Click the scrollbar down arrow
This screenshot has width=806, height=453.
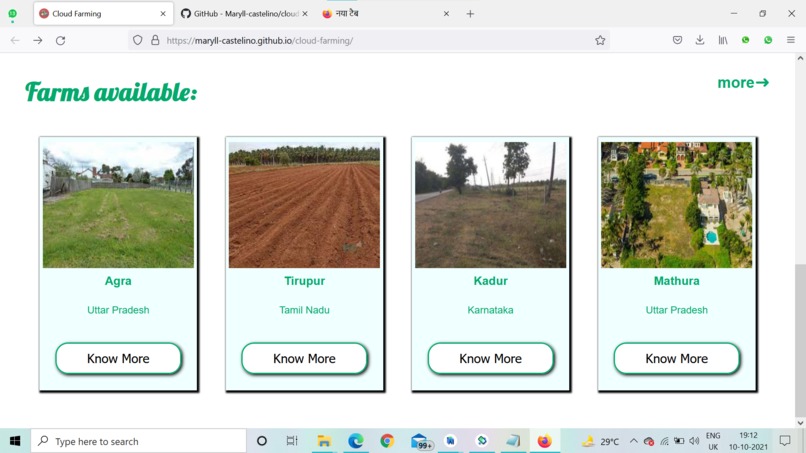(x=800, y=423)
